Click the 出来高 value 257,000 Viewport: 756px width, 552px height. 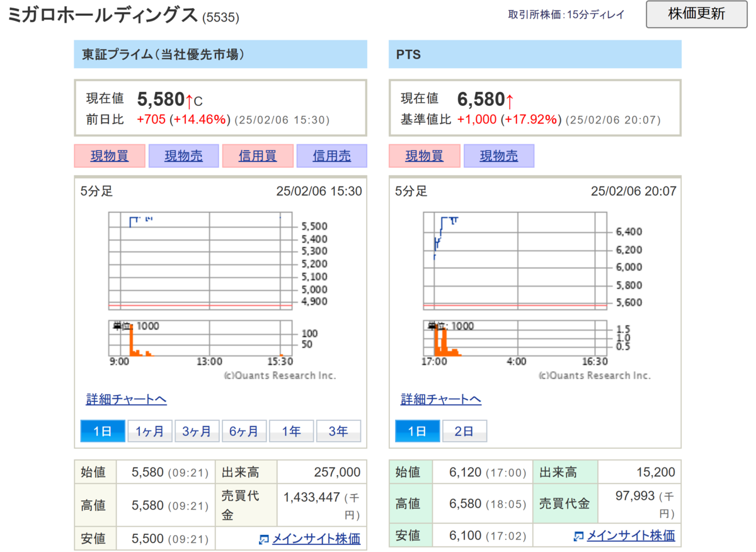point(337,473)
